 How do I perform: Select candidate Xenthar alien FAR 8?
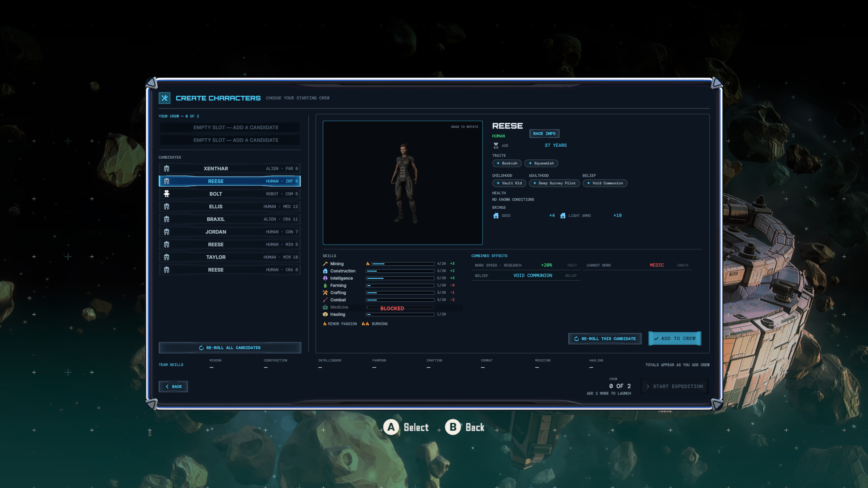[230, 168]
